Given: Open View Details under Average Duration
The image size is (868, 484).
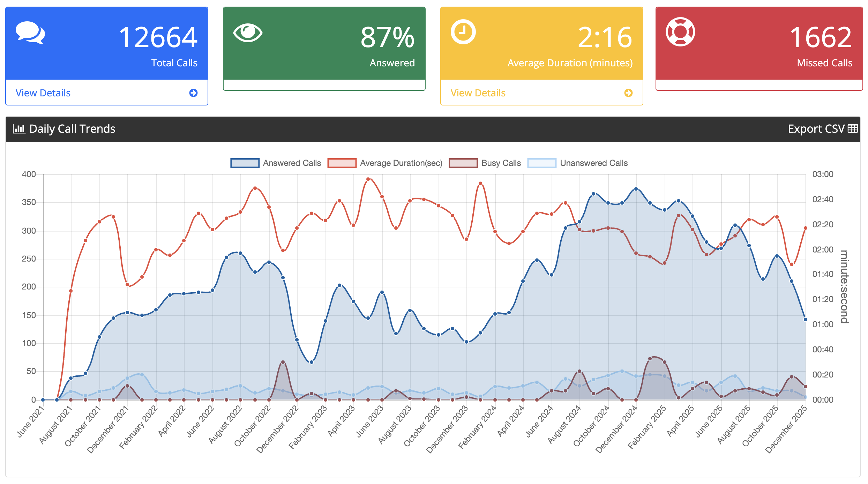Looking at the screenshot, I should (x=478, y=93).
